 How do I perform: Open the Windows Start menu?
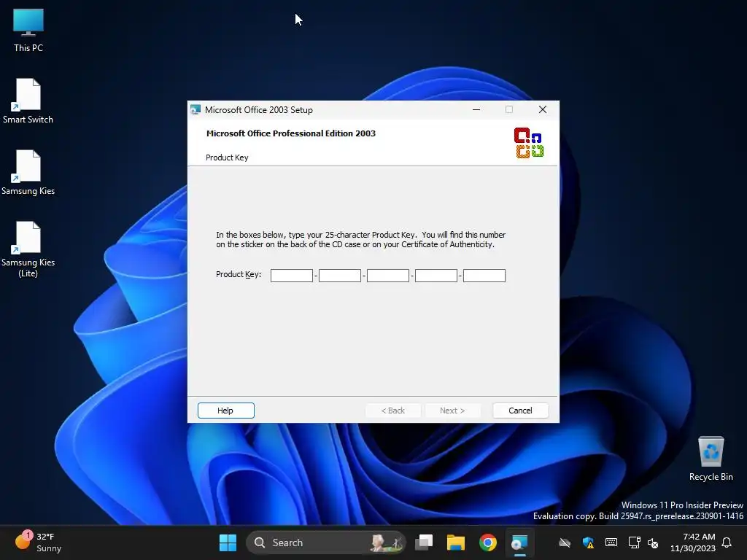(x=228, y=542)
